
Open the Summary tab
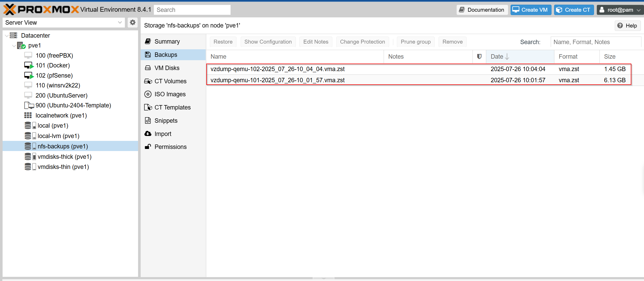point(173,42)
